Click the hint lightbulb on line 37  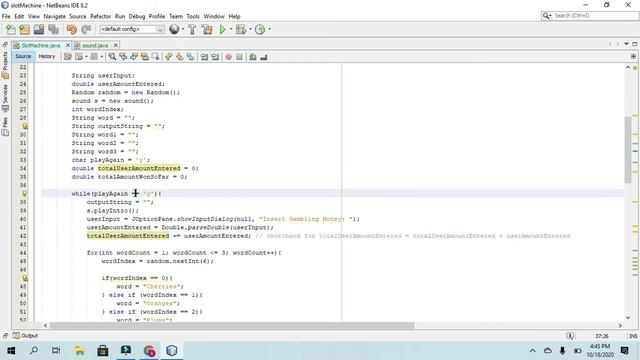pos(24,193)
